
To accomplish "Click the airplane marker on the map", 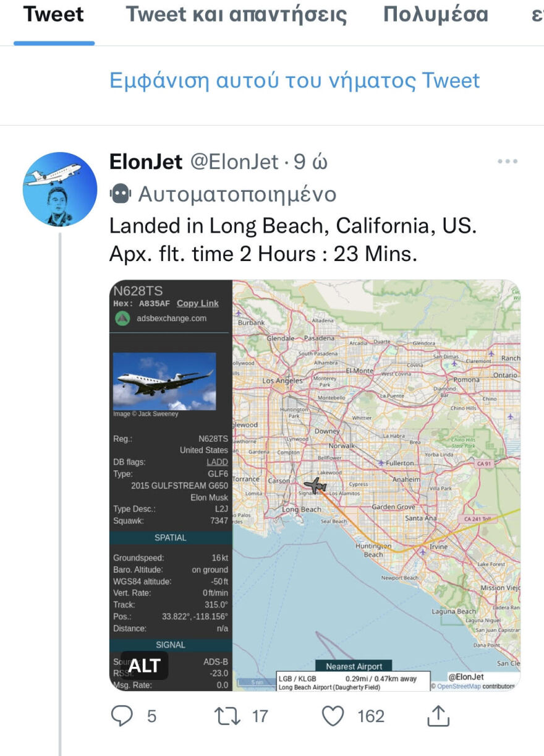I will pyautogui.click(x=316, y=485).
